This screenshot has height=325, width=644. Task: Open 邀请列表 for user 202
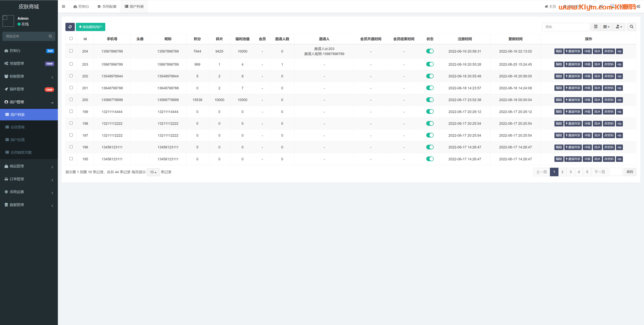click(x=573, y=76)
